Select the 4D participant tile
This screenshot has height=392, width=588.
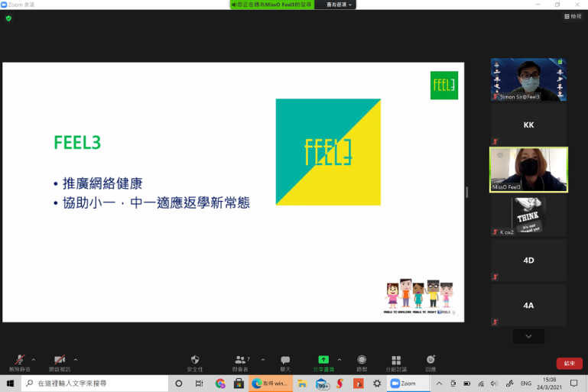(x=528, y=260)
